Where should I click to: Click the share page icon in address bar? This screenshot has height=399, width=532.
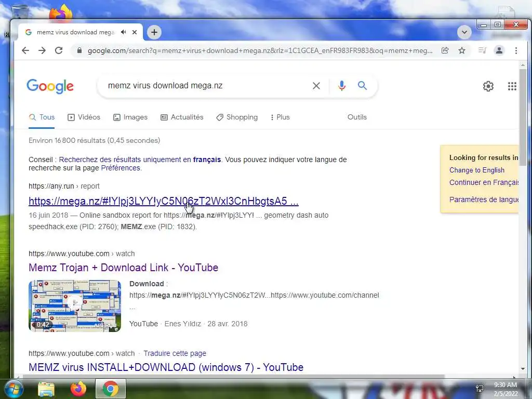[445, 50]
